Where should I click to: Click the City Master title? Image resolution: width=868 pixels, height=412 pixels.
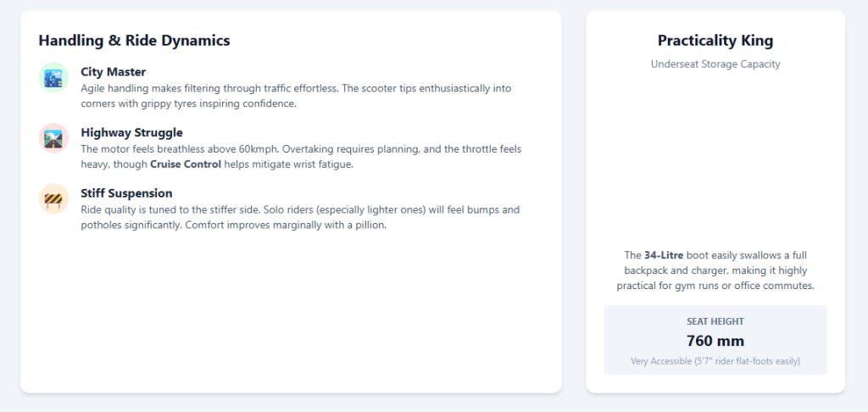114,72
